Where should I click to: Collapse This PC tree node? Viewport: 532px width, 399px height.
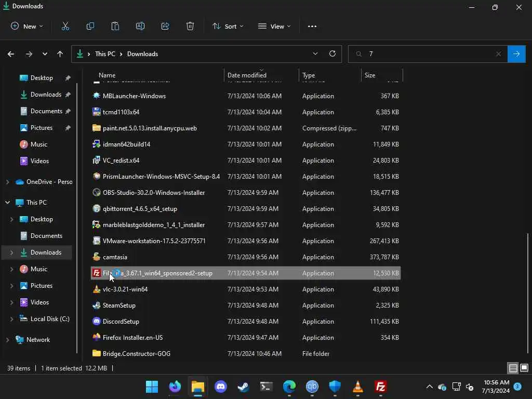[x=7, y=203]
